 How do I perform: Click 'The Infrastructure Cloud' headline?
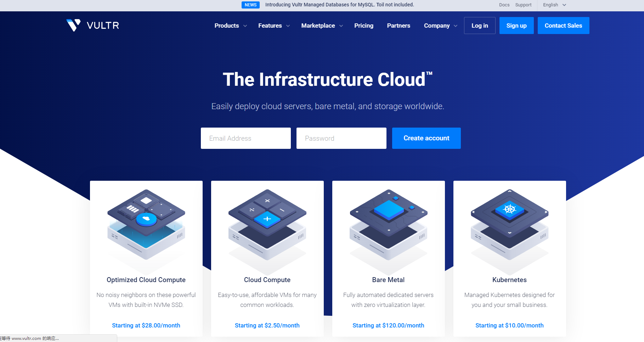click(x=327, y=79)
